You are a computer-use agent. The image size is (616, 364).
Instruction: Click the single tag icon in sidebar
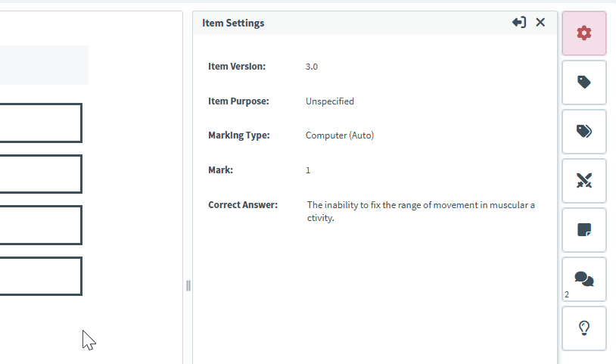click(583, 82)
